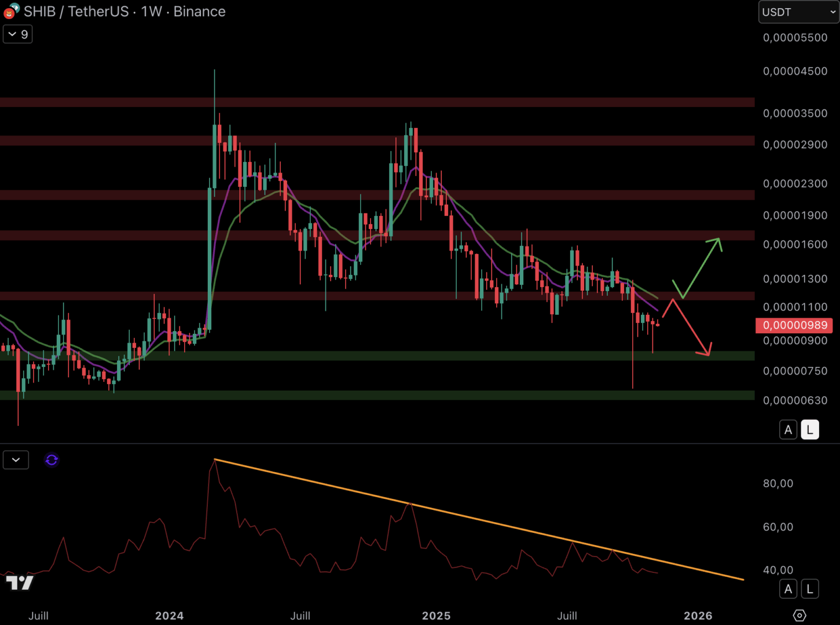Viewport: 840px width, 625px height.
Task: Click the TradingView logo
Action: (x=20, y=583)
